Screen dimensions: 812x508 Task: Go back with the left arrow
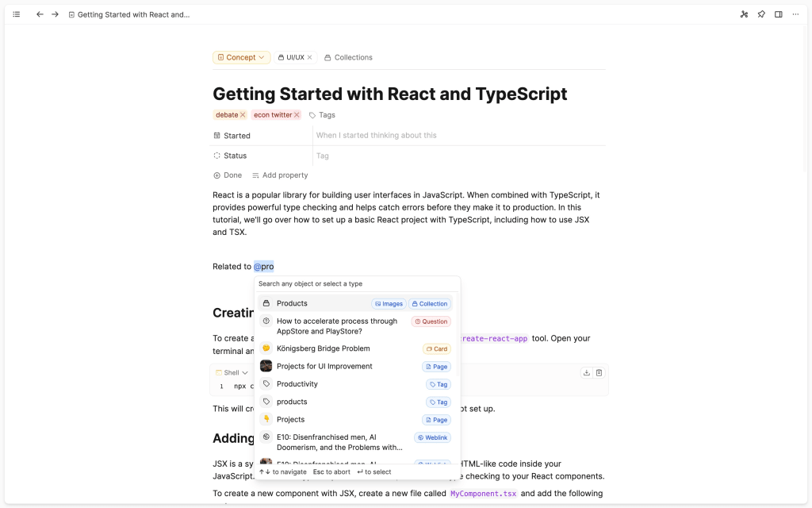(40, 14)
